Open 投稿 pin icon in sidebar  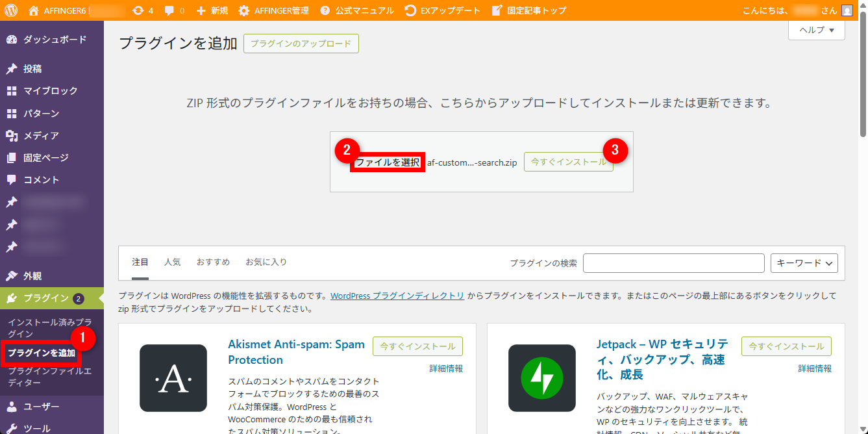click(x=12, y=68)
